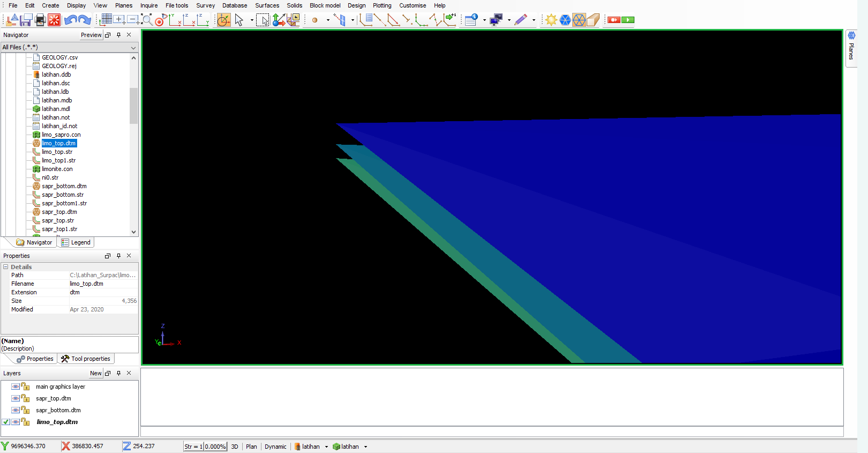Click the New layer button
The image size is (868, 453).
[x=95, y=373]
